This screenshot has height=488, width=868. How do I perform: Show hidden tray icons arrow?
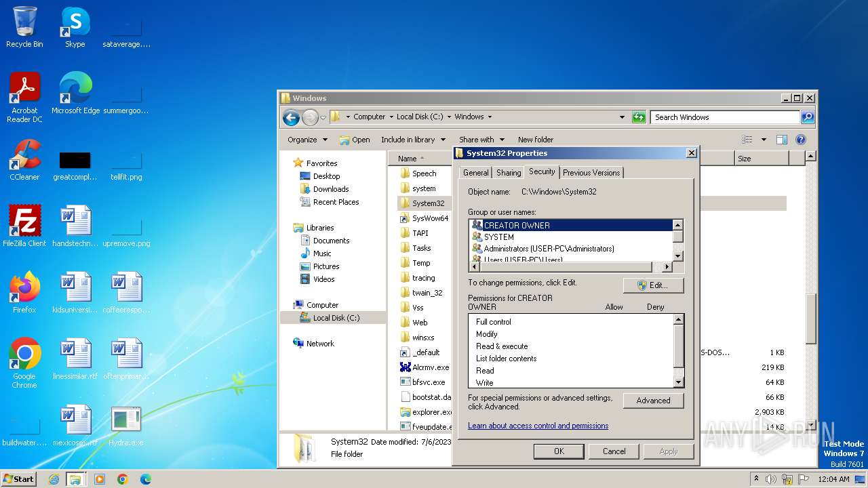click(x=757, y=479)
